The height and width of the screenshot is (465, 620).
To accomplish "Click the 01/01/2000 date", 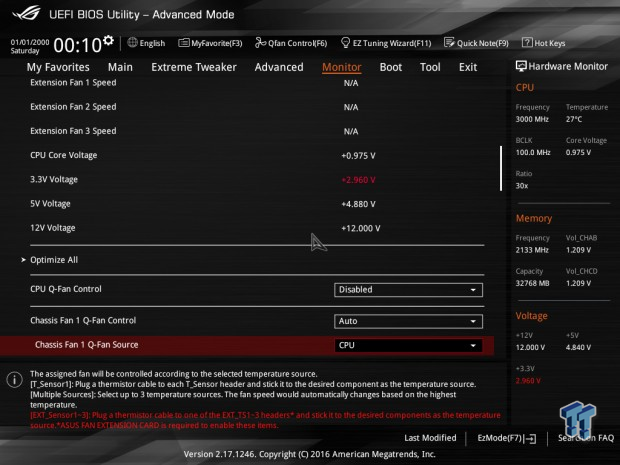I will pyautogui.click(x=30, y=42).
